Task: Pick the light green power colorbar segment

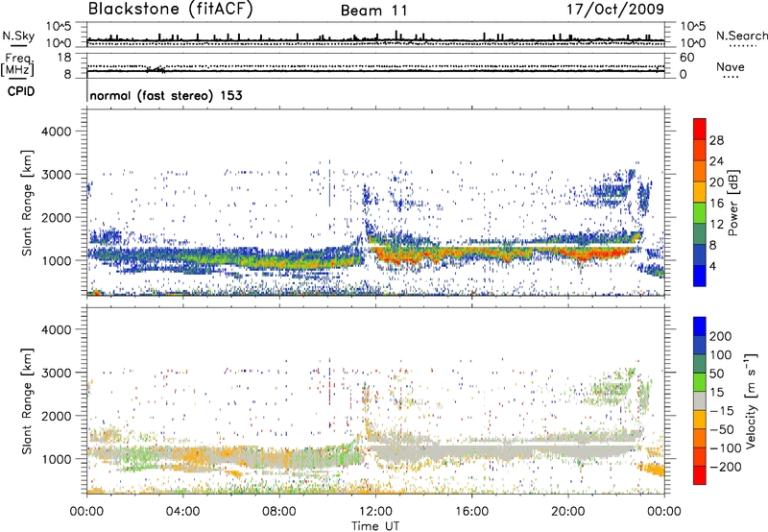Action: (700, 213)
